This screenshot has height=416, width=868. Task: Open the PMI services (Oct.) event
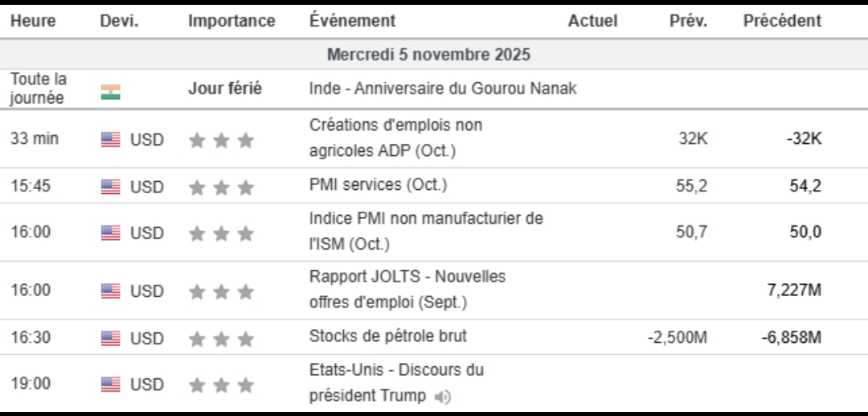(x=378, y=184)
